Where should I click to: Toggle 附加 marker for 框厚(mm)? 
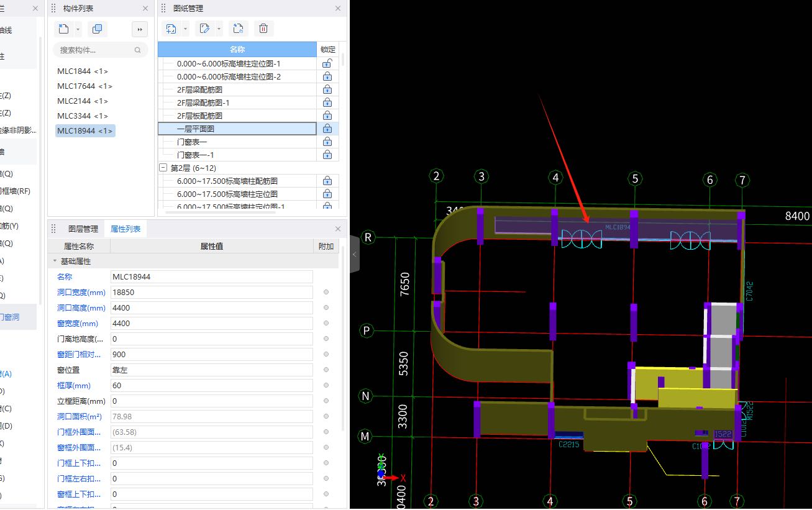coord(326,385)
